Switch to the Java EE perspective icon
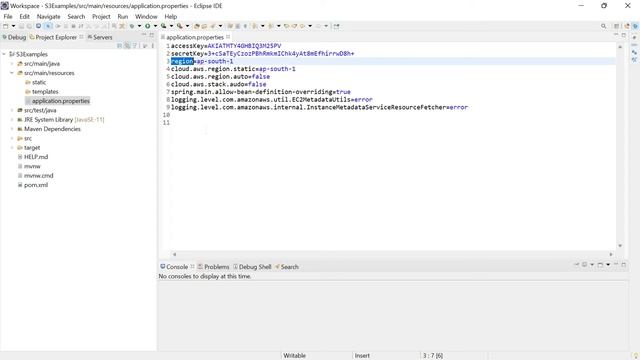The height and width of the screenshot is (360, 640). [627, 26]
